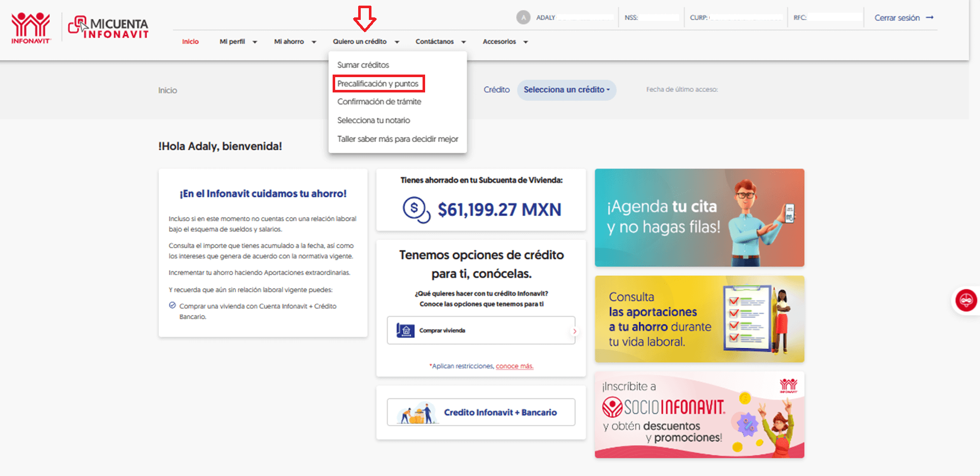Click the Credito Infonavit + Bancario button

481,412
